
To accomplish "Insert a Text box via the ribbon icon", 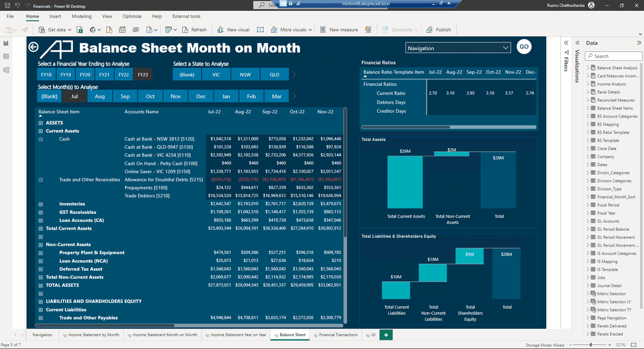I will pyautogui.click(x=260, y=30).
